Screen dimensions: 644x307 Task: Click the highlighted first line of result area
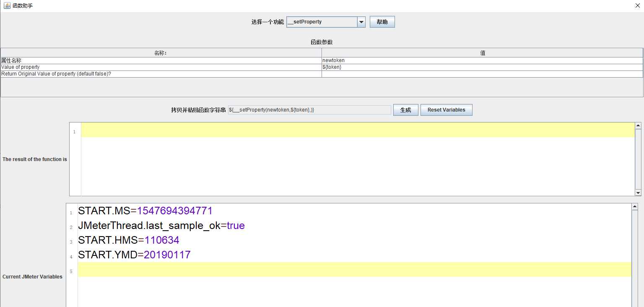click(x=358, y=130)
